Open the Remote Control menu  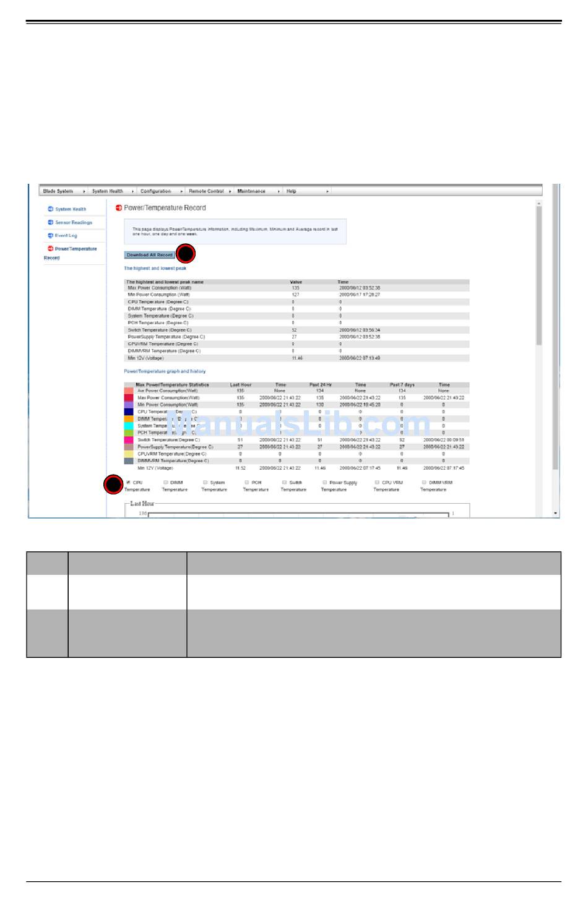[x=206, y=191]
